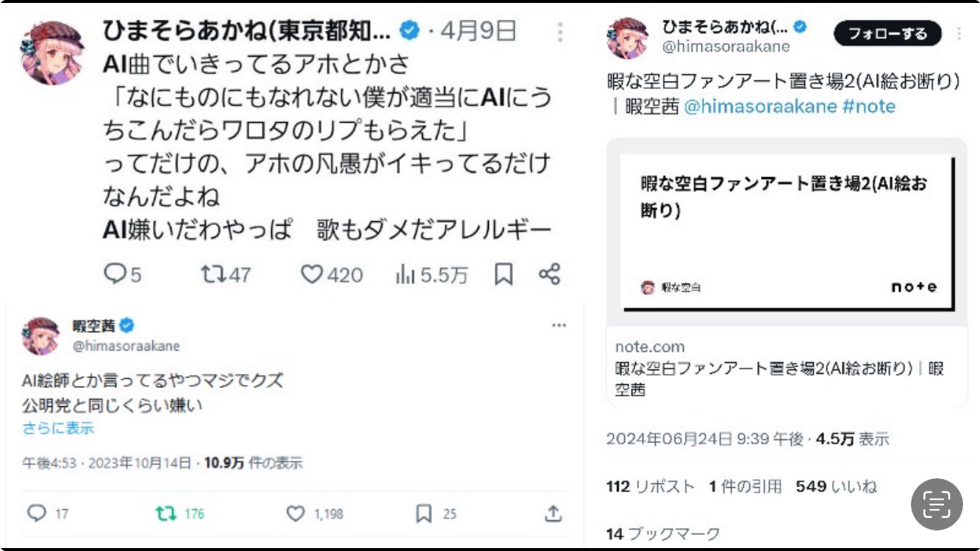Expand tweet with さらに表示
Viewport: 980px width, 551px height.
[58, 428]
